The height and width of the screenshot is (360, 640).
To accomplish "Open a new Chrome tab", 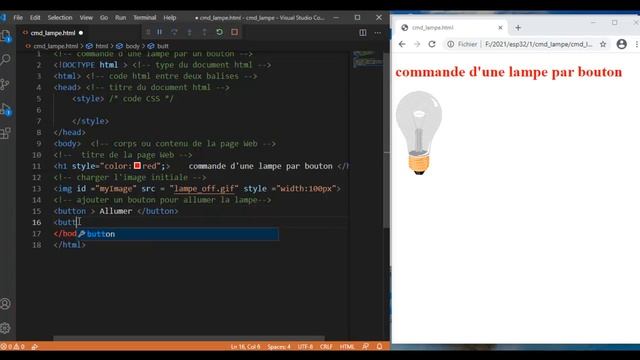I will pyautogui.click(x=518, y=28).
